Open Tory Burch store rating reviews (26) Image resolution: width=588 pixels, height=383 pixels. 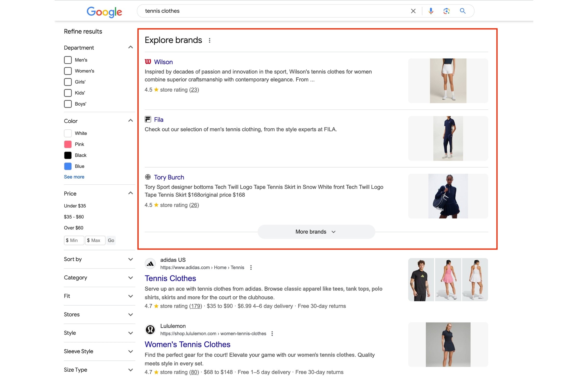[194, 205]
